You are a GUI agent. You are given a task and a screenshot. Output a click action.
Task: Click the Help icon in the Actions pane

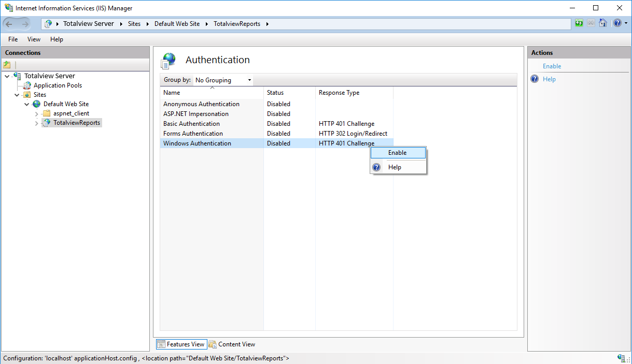click(x=535, y=79)
